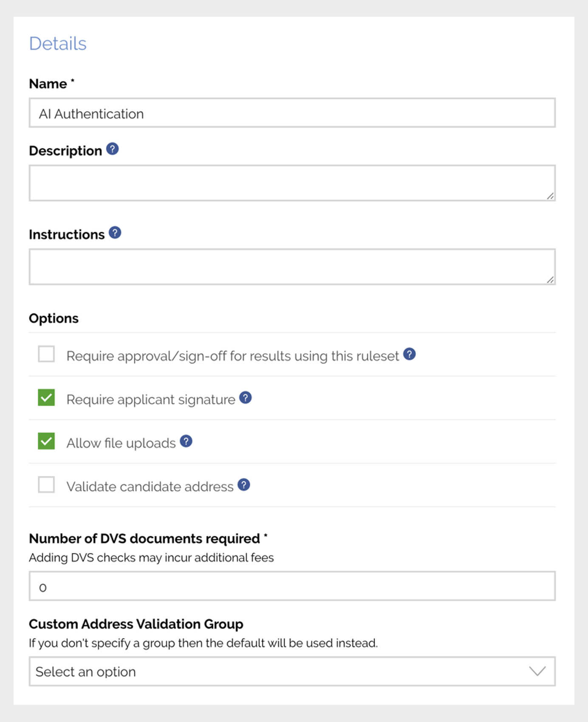Enable Require approval/sign-off checkbox
This screenshot has width=588, height=722.
46,354
